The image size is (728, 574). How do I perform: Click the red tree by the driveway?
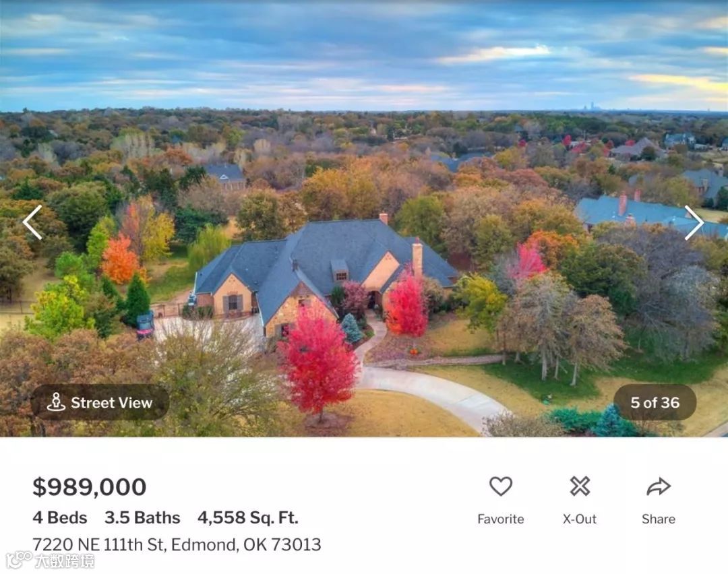pyautogui.click(x=317, y=362)
